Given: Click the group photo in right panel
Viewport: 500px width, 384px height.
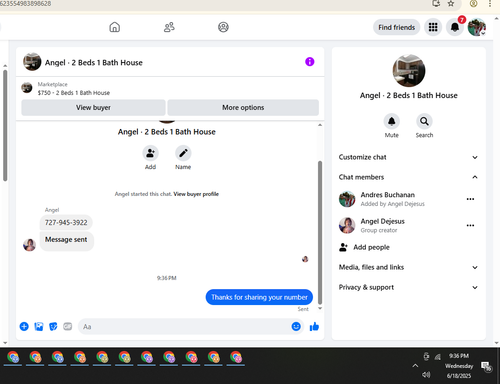Looking at the screenshot, I should (x=409, y=71).
